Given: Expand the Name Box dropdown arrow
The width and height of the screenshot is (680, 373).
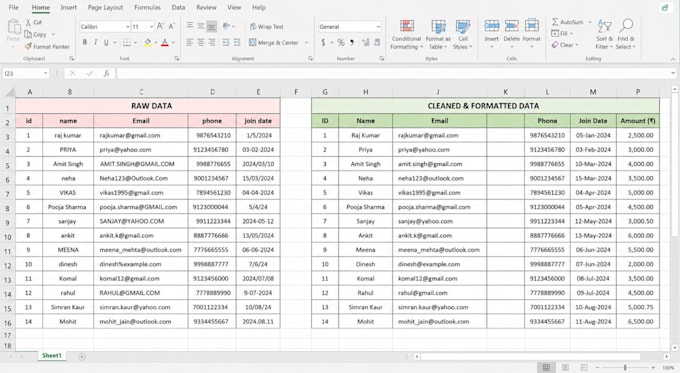Looking at the screenshot, I should (46, 74).
